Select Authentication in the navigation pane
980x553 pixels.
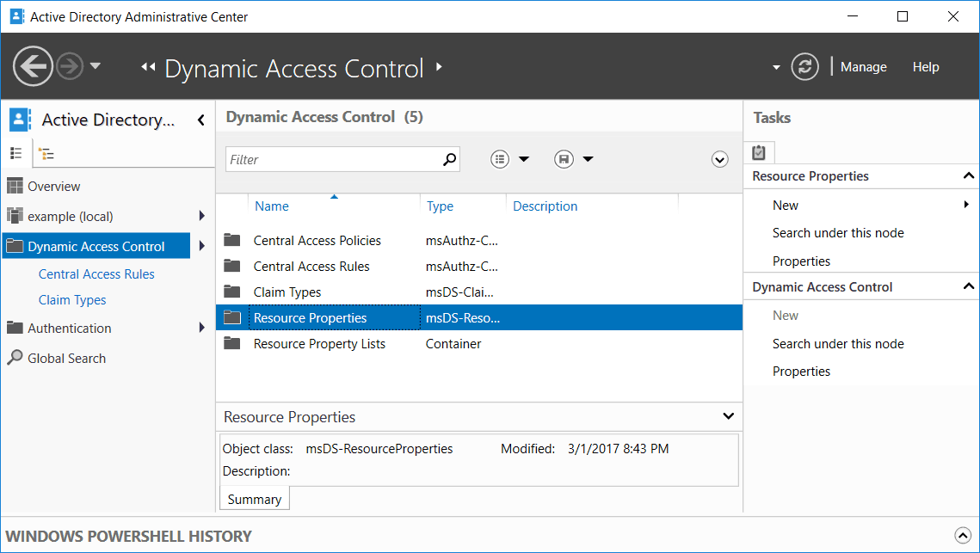70,328
